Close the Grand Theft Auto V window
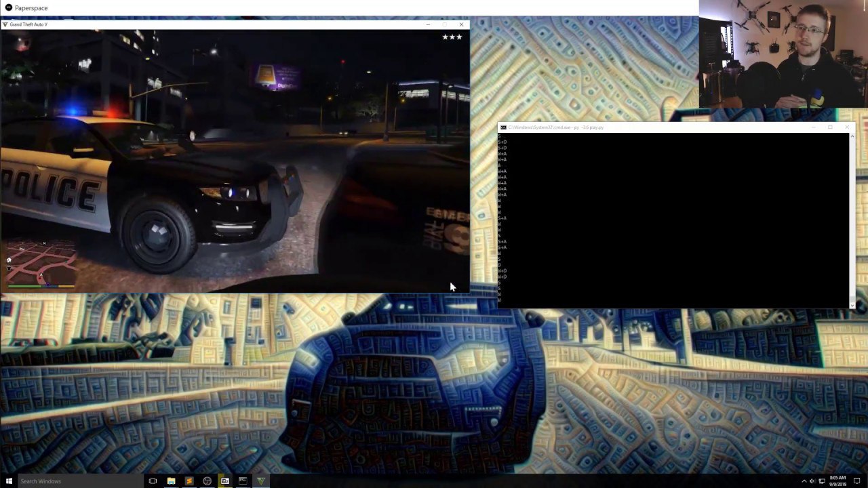868x488 pixels. tap(462, 24)
